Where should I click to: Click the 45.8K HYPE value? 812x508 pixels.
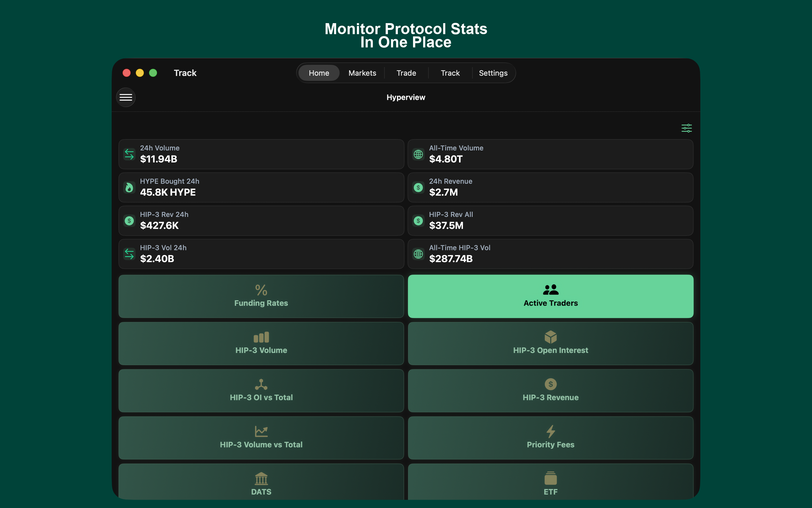[x=168, y=192]
